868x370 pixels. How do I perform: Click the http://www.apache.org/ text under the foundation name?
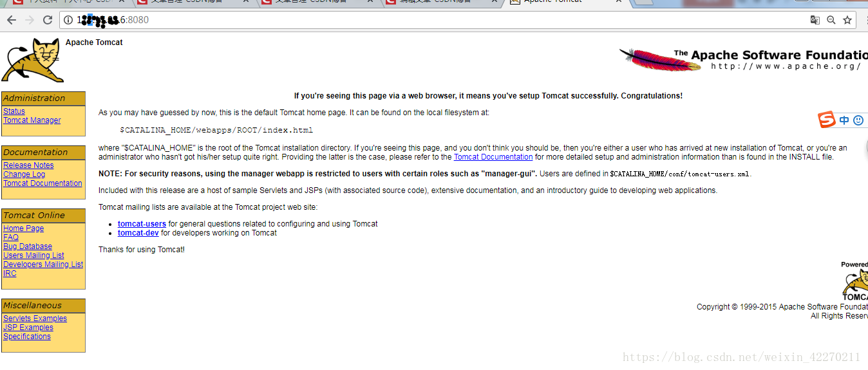(x=786, y=66)
